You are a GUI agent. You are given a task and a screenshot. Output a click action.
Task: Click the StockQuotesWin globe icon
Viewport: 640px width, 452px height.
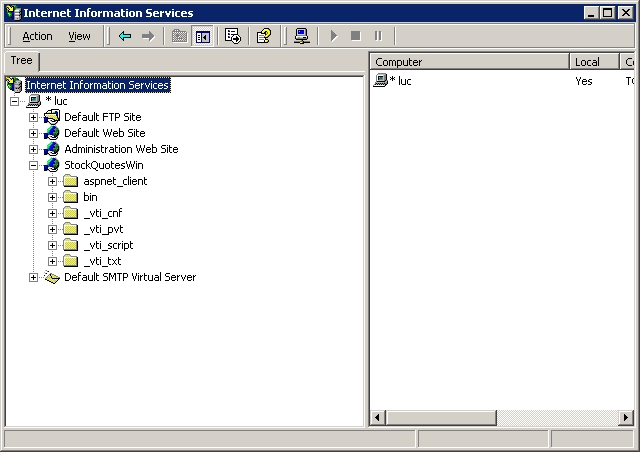52,165
